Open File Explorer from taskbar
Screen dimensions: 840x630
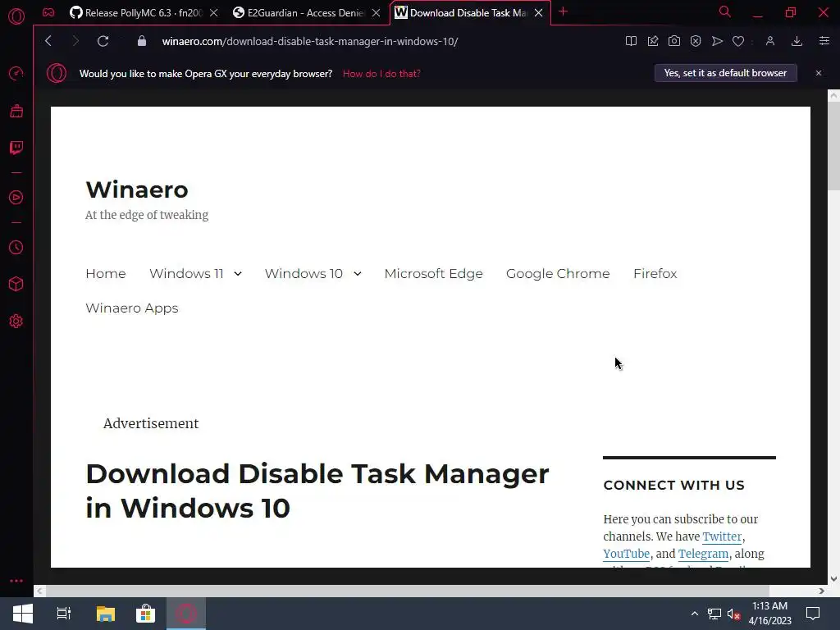pos(106,614)
